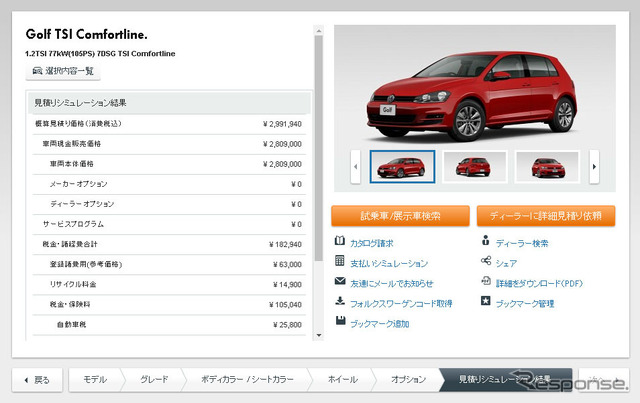Click the メーカーオプション row label
Viewport: 640px width, 403px height.
pos(79,184)
